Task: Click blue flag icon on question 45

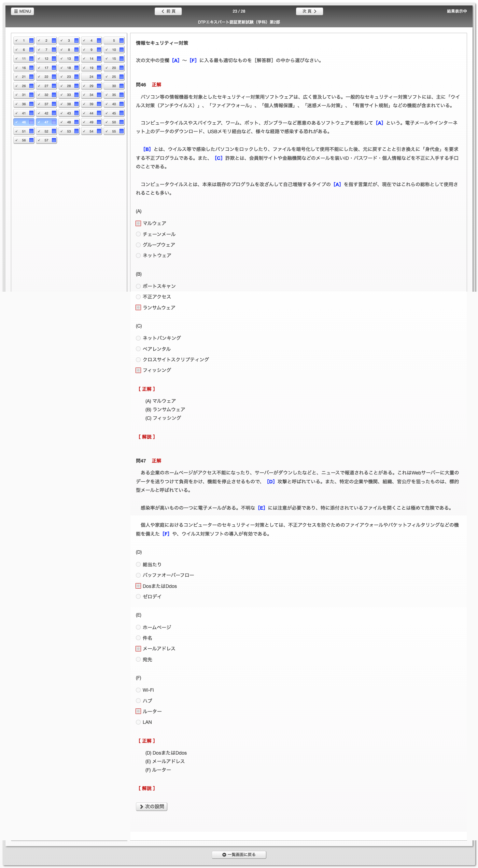Action: pos(122,113)
